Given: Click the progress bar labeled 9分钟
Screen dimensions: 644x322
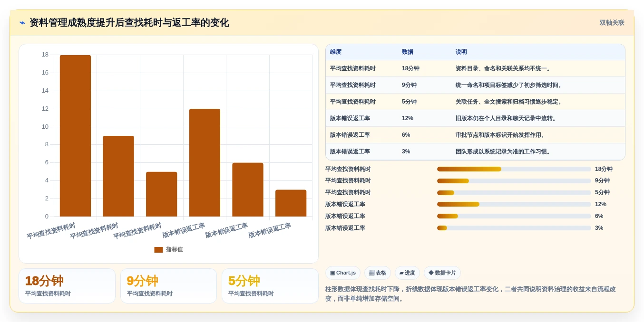Looking at the screenshot, I should pyautogui.click(x=514, y=181).
